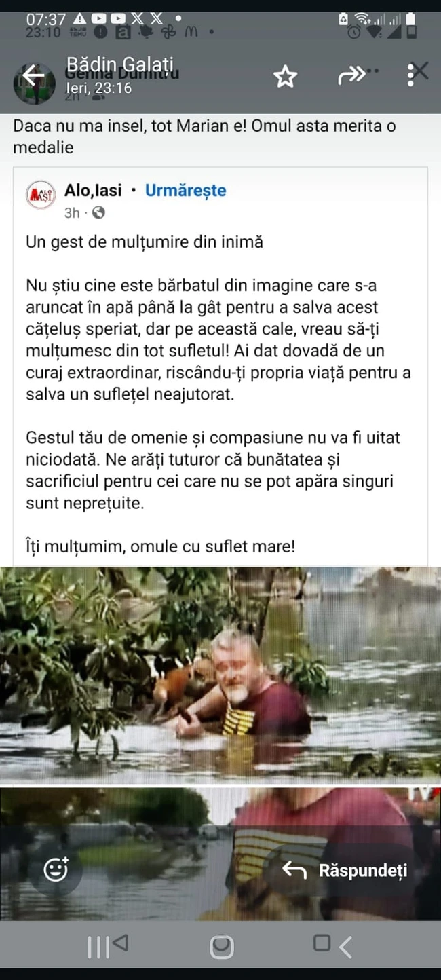The image size is (441, 980).
Task: Tap the Android home button
Action: click(221, 947)
